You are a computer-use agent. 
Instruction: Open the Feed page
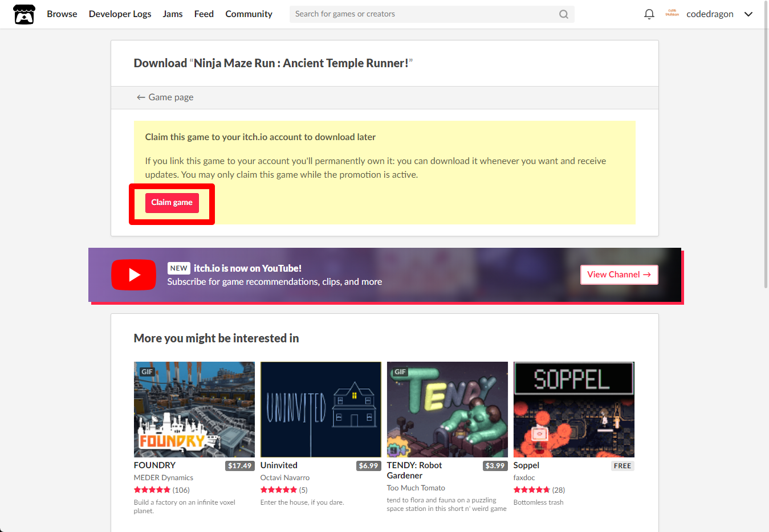204,14
